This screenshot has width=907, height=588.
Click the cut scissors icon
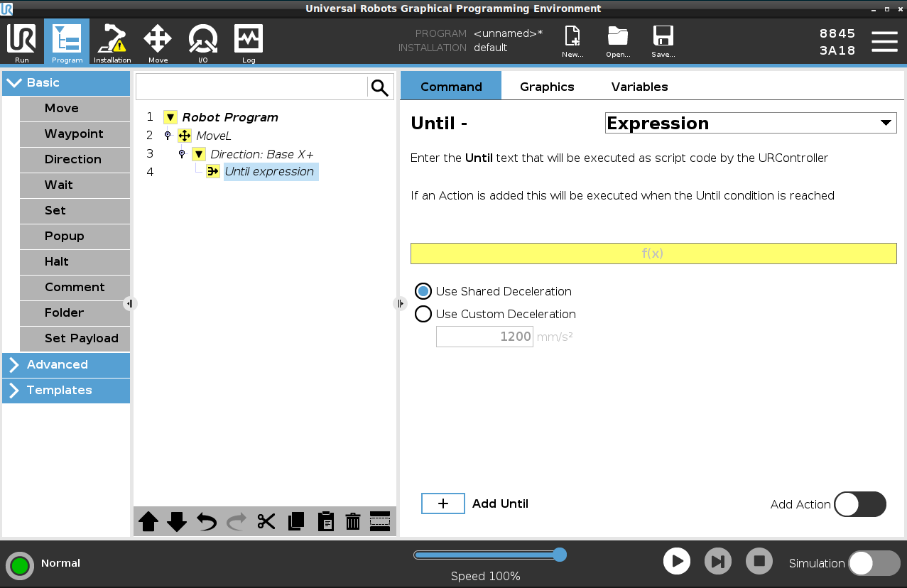click(266, 522)
